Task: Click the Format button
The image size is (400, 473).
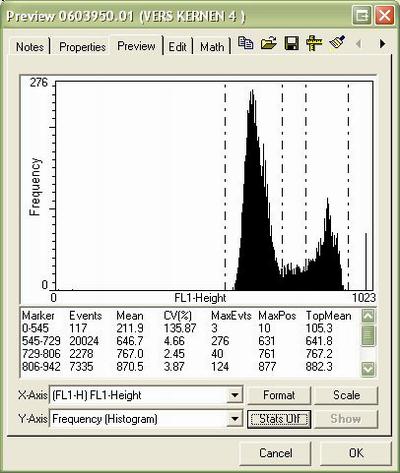Action: click(x=279, y=395)
